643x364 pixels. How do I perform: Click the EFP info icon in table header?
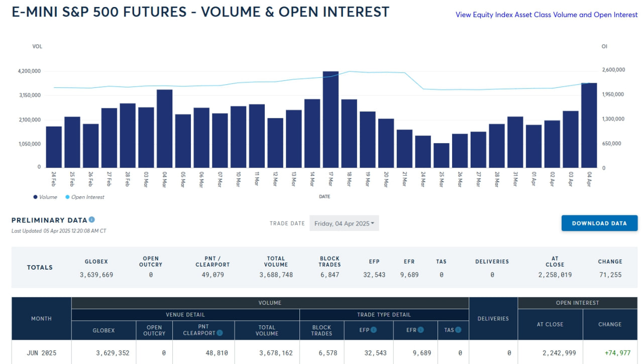tap(374, 330)
